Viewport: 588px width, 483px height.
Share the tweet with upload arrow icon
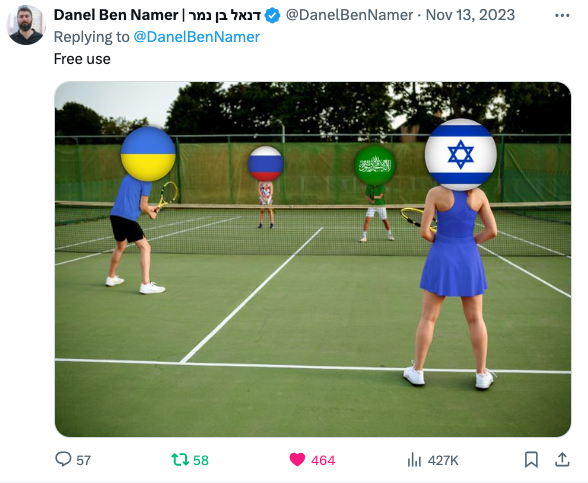pos(562,460)
